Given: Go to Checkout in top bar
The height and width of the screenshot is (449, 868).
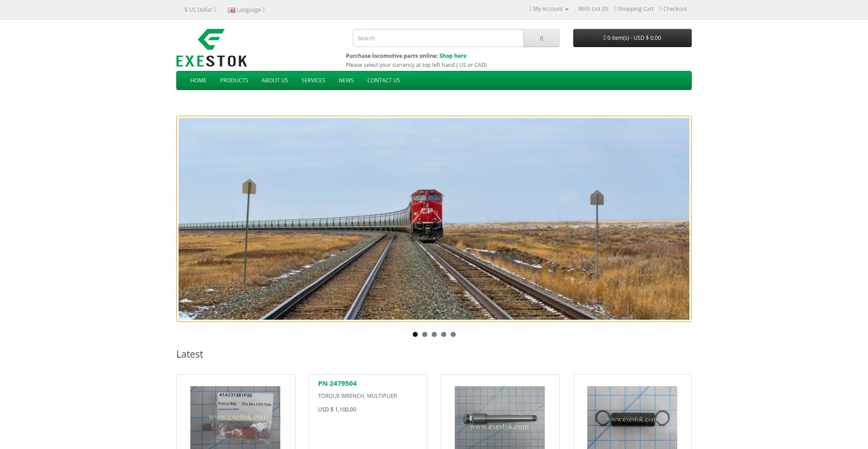Looking at the screenshot, I should click(x=675, y=9).
